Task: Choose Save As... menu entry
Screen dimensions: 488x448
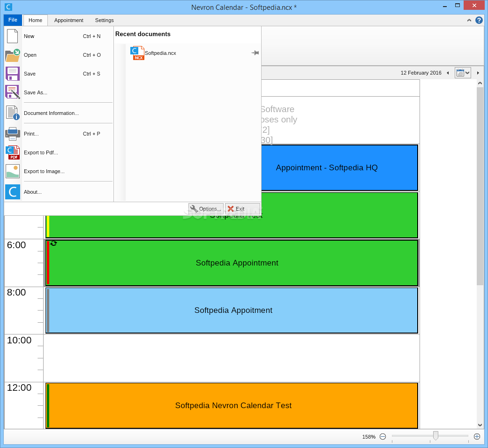Action: click(x=59, y=92)
